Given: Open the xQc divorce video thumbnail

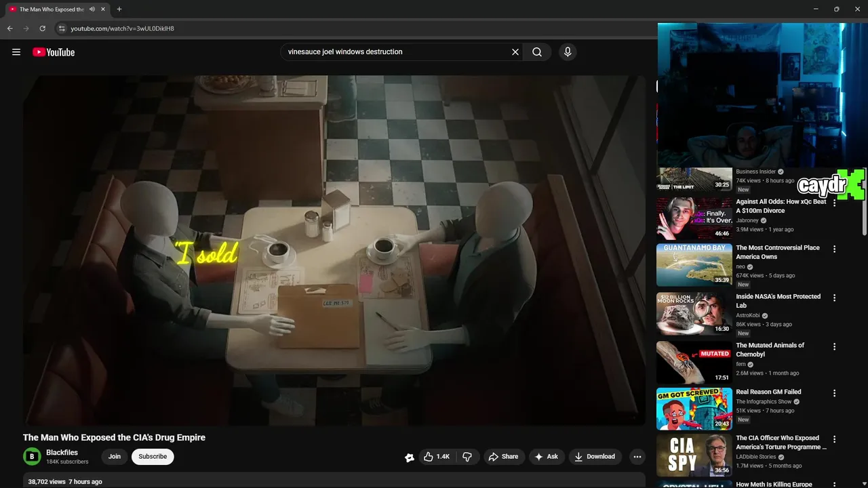Looking at the screenshot, I should [x=694, y=218].
